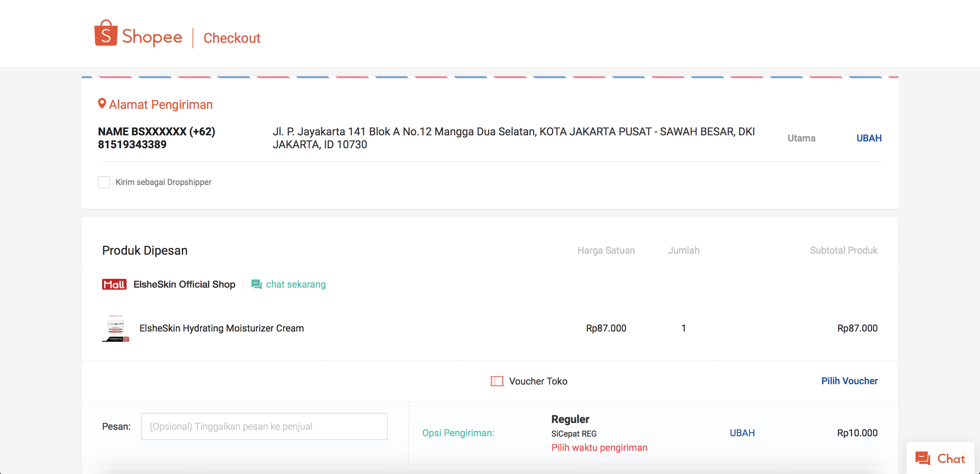The width and height of the screenshot is (980, 474).
Task: Click the red Mall badge icon
Action: point(114,284)
